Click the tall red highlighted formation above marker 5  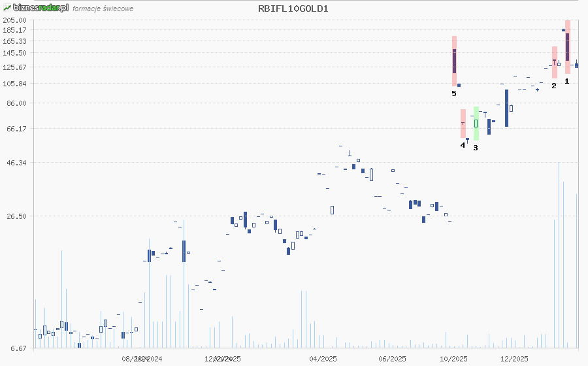click(454, 61)
